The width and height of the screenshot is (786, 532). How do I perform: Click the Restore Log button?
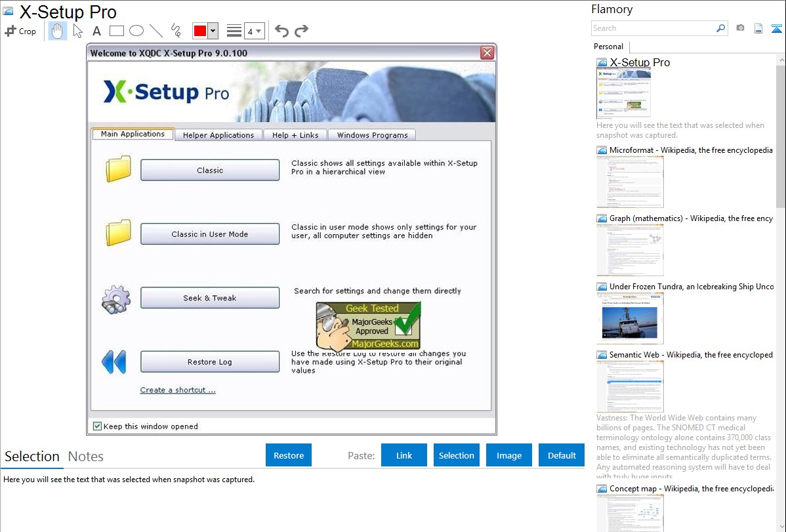210,361
